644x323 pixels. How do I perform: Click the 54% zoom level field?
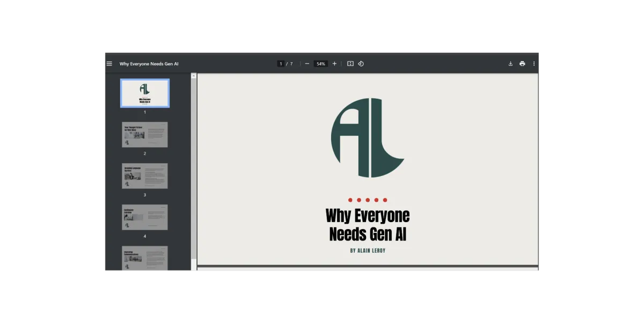tap(321, 64)
